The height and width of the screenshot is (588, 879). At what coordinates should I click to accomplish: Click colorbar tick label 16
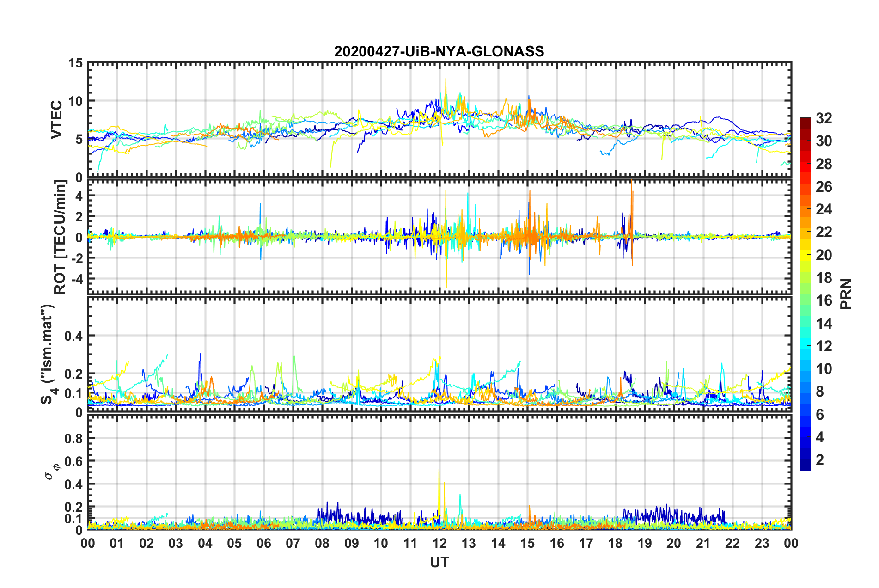[824, 300]
